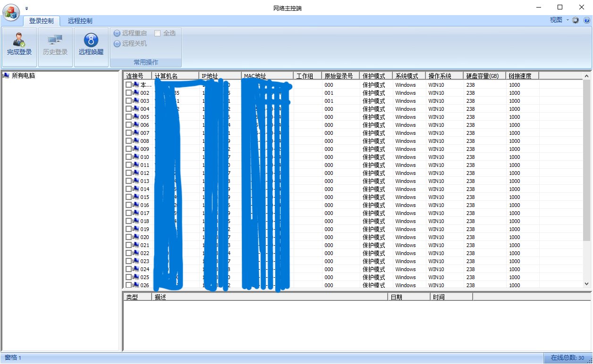This screenshot has height=364, width=593.
Task: Sort by the 系统模式 column header
Action: 409,75
